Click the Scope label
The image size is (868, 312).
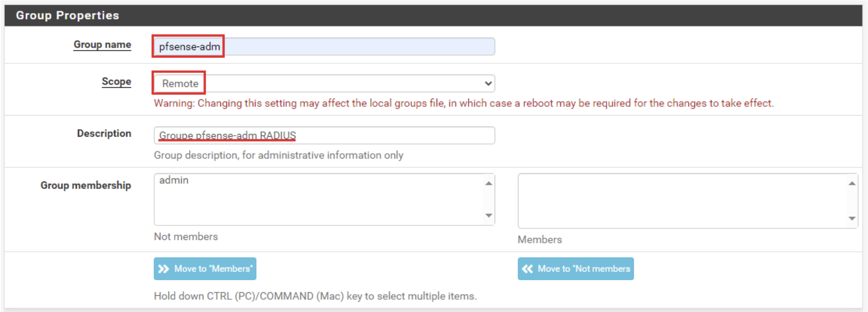coord(117,81)
